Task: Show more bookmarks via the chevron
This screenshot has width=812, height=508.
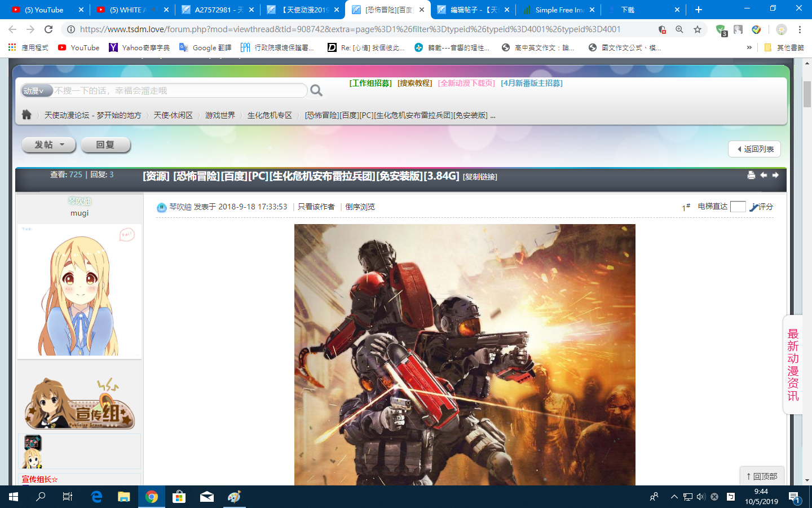Action: pyautogui.click(x=749, y=47)
